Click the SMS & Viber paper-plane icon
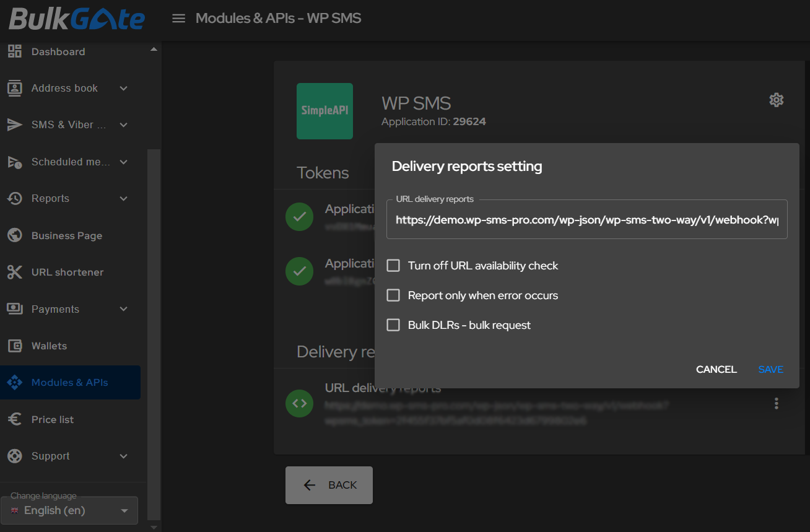This screenshot has height=532, width=810. point(14,124)
